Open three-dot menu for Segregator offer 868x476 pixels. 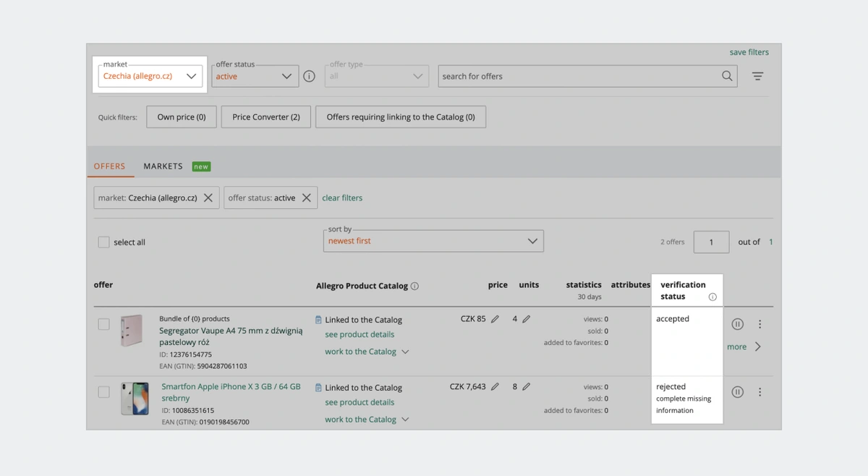pos(759,324)
